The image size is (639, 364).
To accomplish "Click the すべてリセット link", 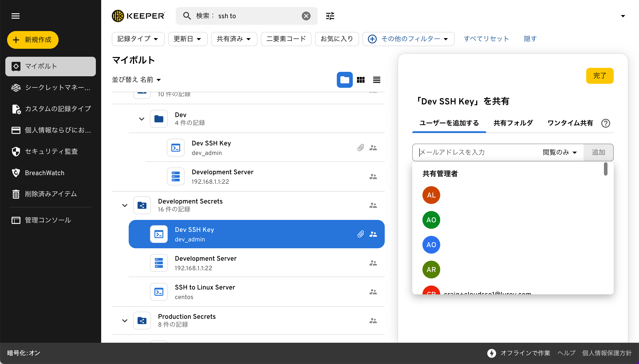I will (x=486, y=39).
